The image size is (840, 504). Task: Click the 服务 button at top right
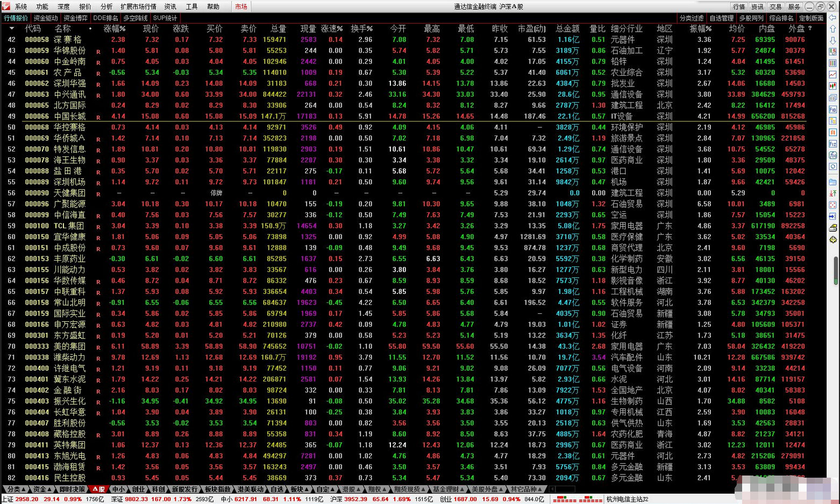pyautogui.click(x=794, y=6)
